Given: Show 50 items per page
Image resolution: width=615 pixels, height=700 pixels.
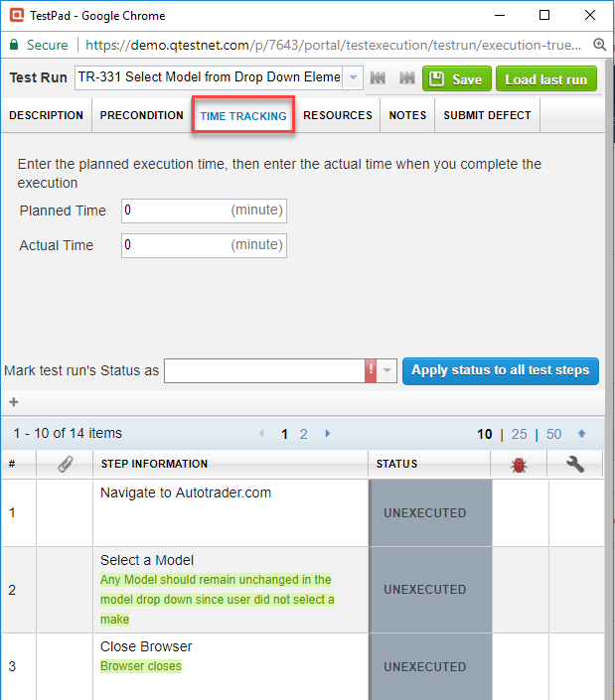Looking at the screenshot, I should (x=553, y=434).
